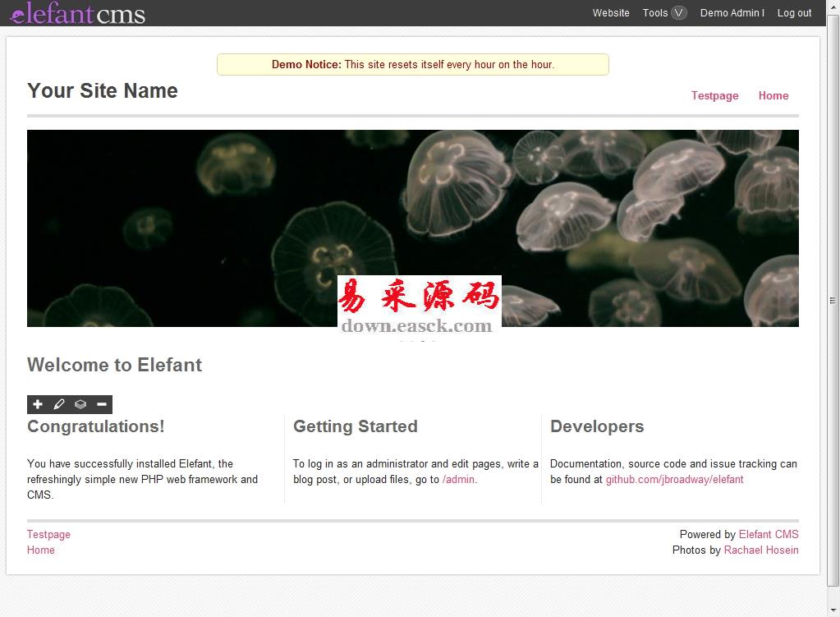Click the versions stack icon in toolbar
This screenshot has width=840, height=617.
[x=80, y=404]
